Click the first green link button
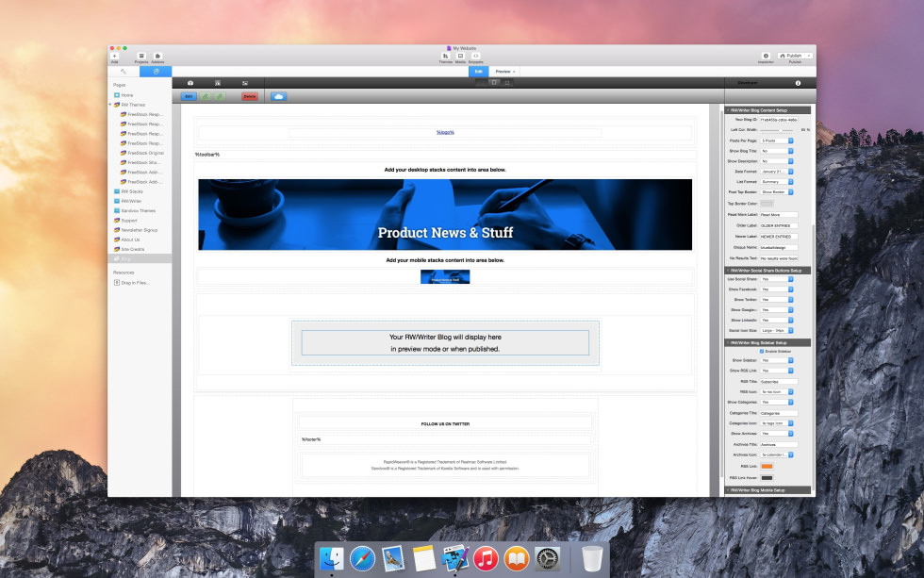The width and height of the screenshot is (924, 578). [206, 96]
